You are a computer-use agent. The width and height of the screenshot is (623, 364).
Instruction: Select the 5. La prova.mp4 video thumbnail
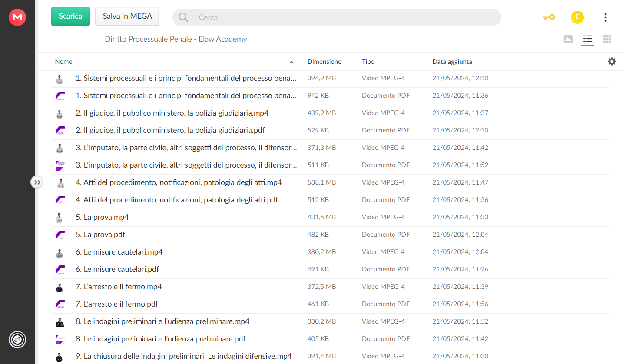[60, 218]
